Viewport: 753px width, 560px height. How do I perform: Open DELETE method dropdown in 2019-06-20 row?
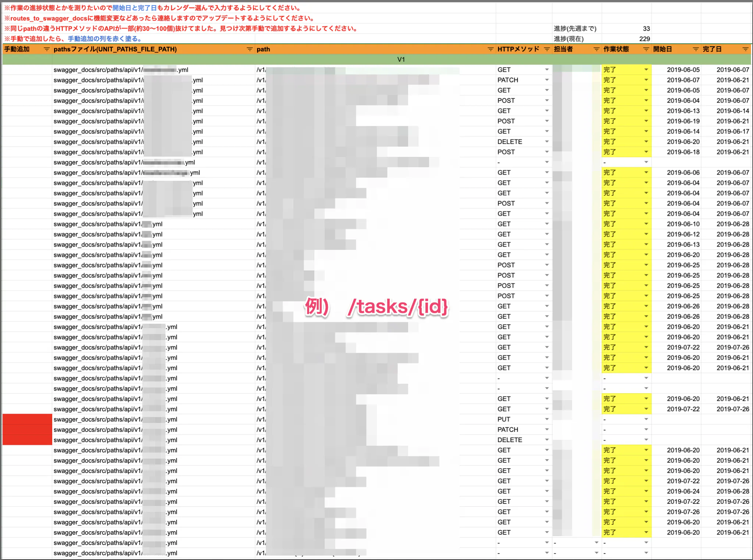click(x=547, y=142)
